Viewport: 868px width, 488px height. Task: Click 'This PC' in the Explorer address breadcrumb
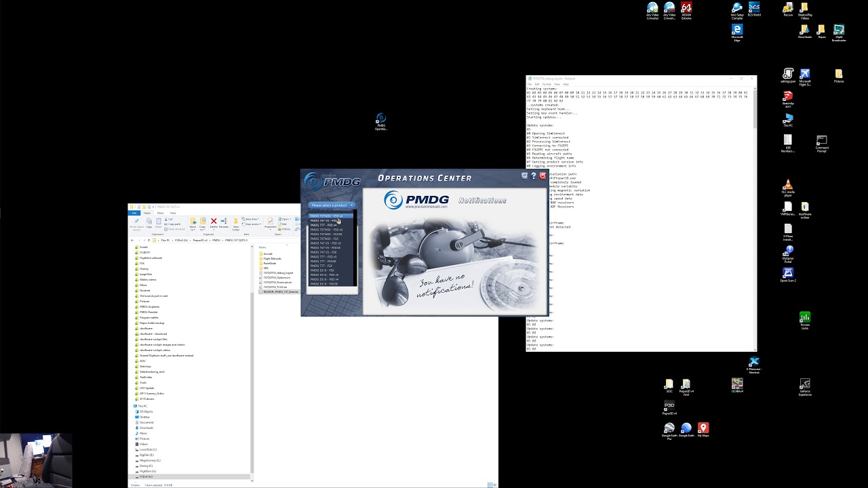coord(165,240)
